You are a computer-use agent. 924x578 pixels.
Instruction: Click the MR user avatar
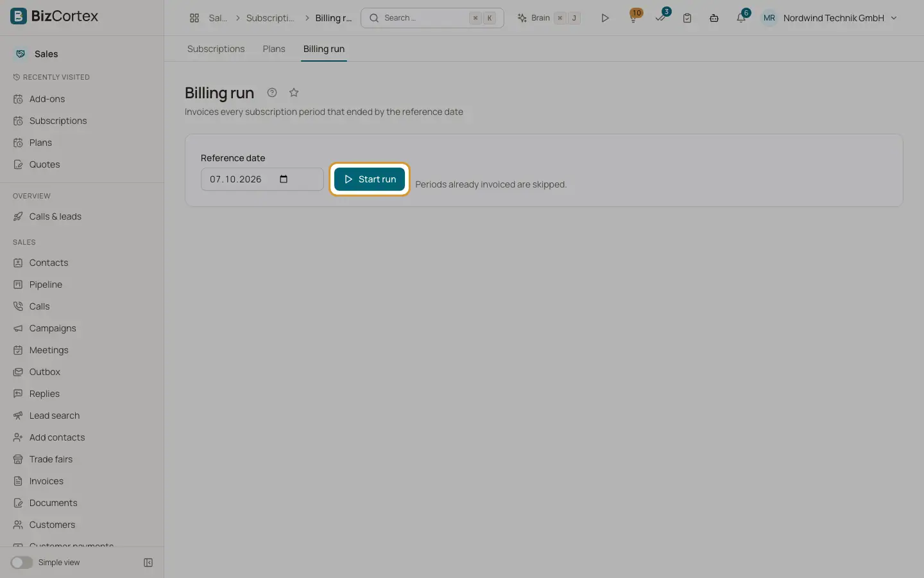(769, 18)
